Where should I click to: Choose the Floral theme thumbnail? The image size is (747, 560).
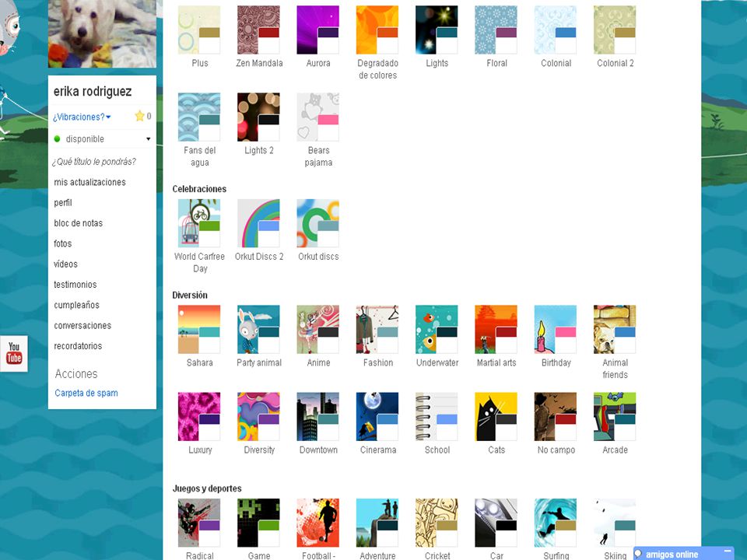tap(496, 30)
